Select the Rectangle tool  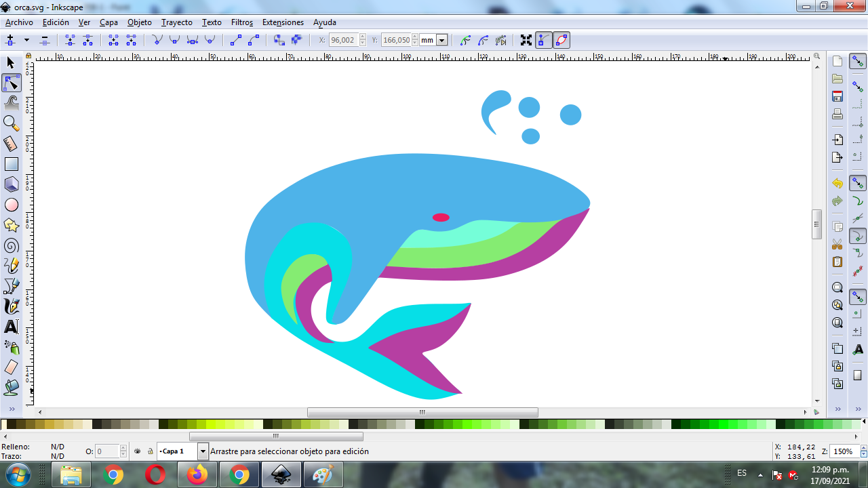(x=11, y=164)
